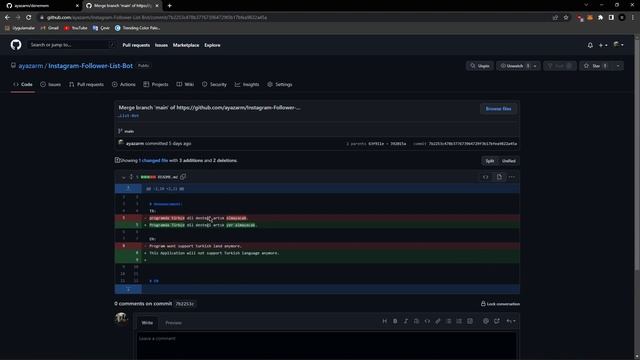Switch to the repository Issues tab
The width and height of the screenshot is (640, 360).
point(51,84)
